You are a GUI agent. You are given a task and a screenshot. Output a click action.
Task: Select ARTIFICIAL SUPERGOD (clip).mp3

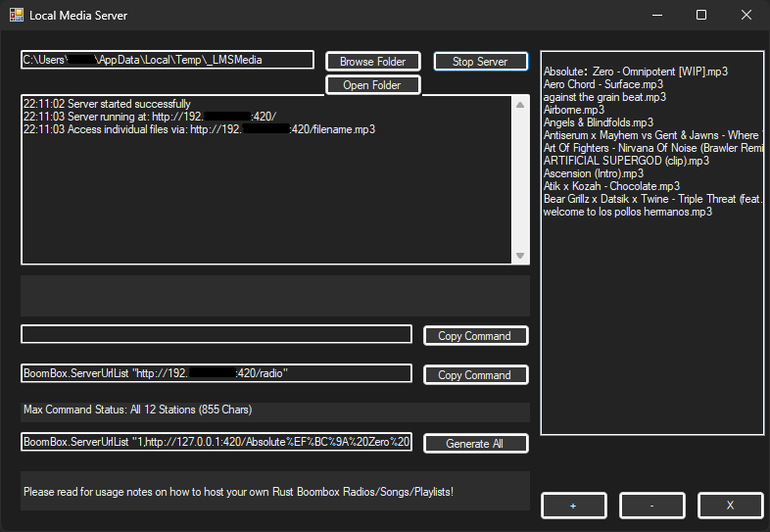point(626,161)
